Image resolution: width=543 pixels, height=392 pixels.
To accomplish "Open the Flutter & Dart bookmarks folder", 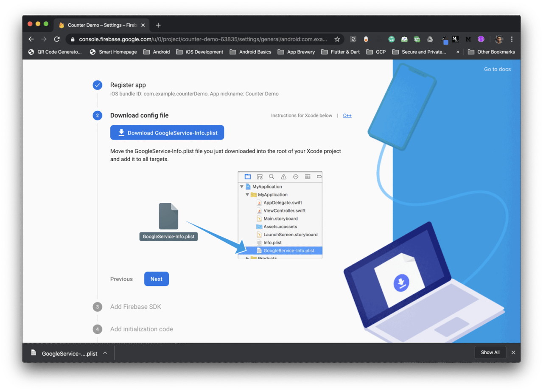I will coord(340,52).
